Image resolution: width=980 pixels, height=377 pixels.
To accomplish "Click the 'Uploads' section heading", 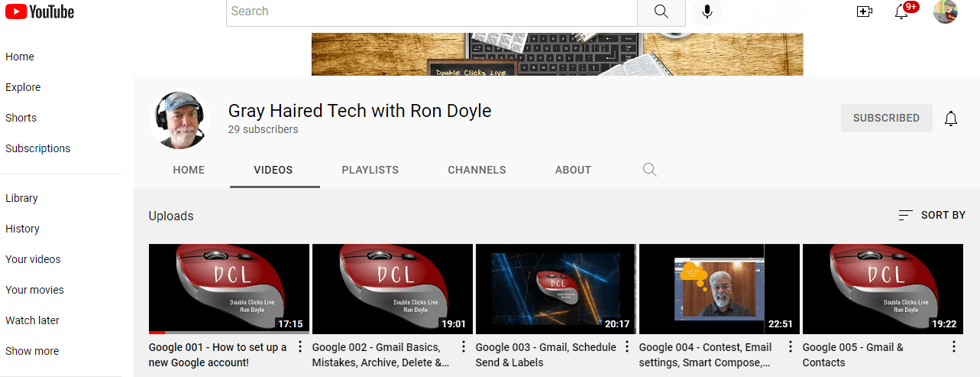I will [171, 216].
